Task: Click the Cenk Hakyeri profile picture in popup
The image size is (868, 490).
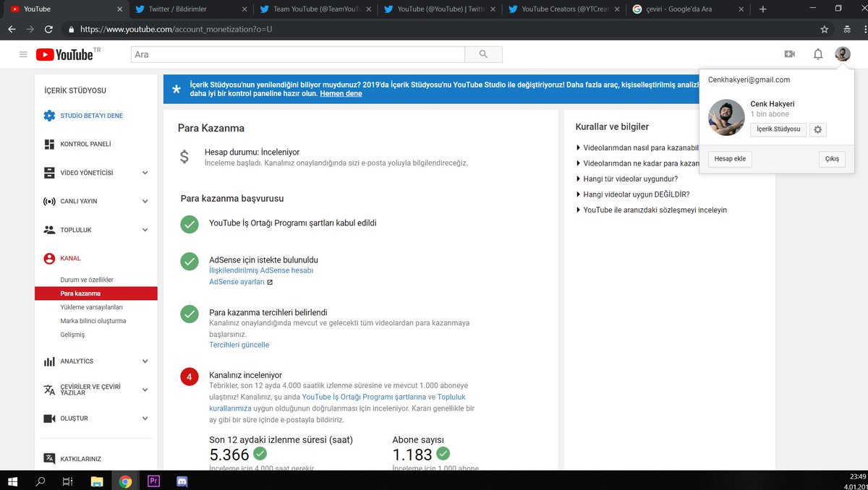Action: (726, 117)
